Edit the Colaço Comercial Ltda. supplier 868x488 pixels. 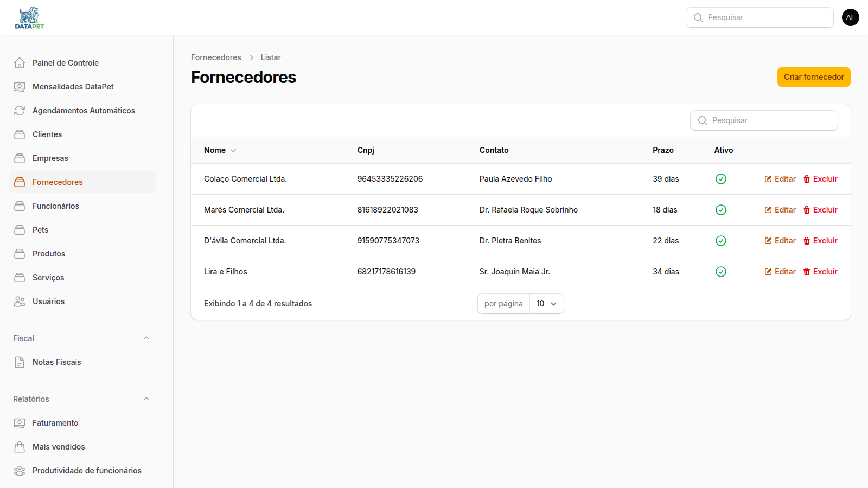(x=780, y=179)
